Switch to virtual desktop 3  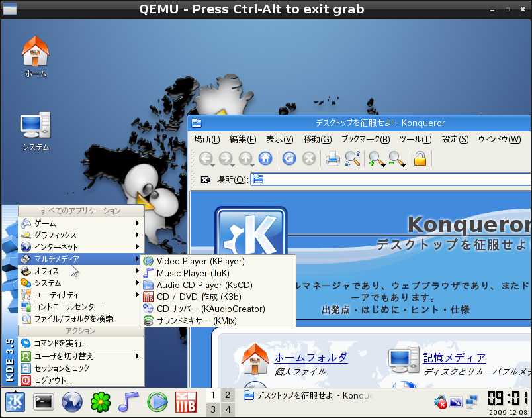click(x=213, y=409)
